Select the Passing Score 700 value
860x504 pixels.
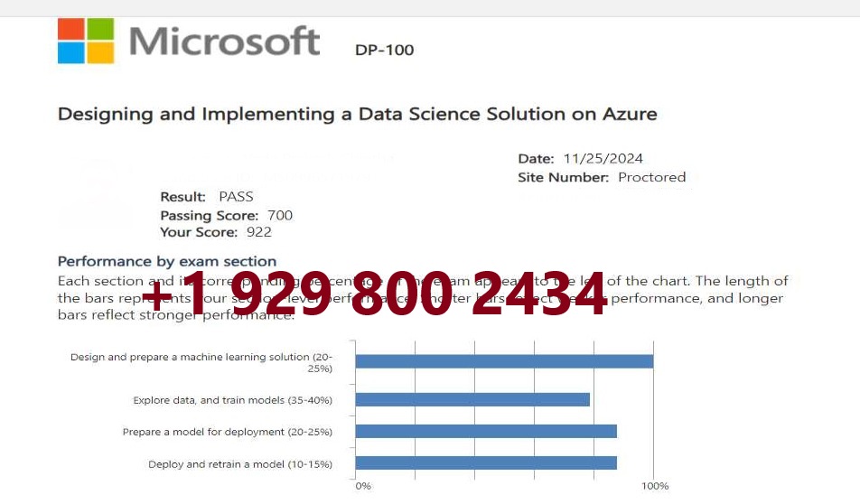280,215
